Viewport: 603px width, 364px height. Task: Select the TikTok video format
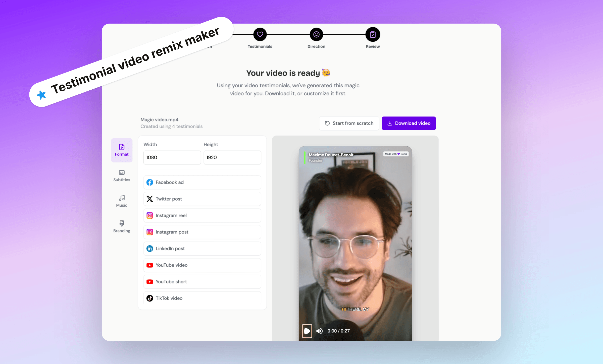[x=202, y=298]
